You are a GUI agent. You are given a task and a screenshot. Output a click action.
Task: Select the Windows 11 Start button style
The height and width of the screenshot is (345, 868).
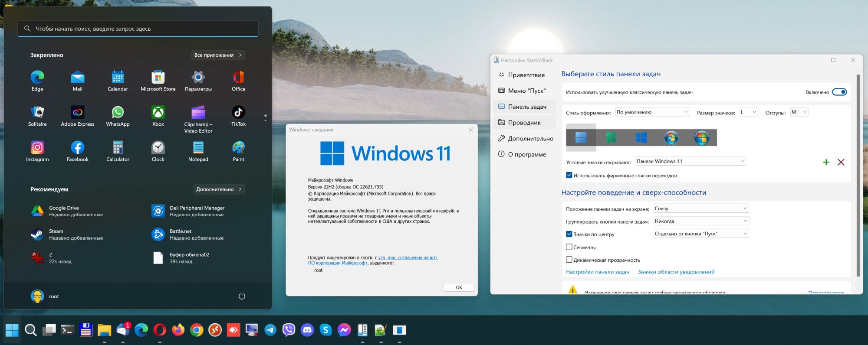(581, 138)
